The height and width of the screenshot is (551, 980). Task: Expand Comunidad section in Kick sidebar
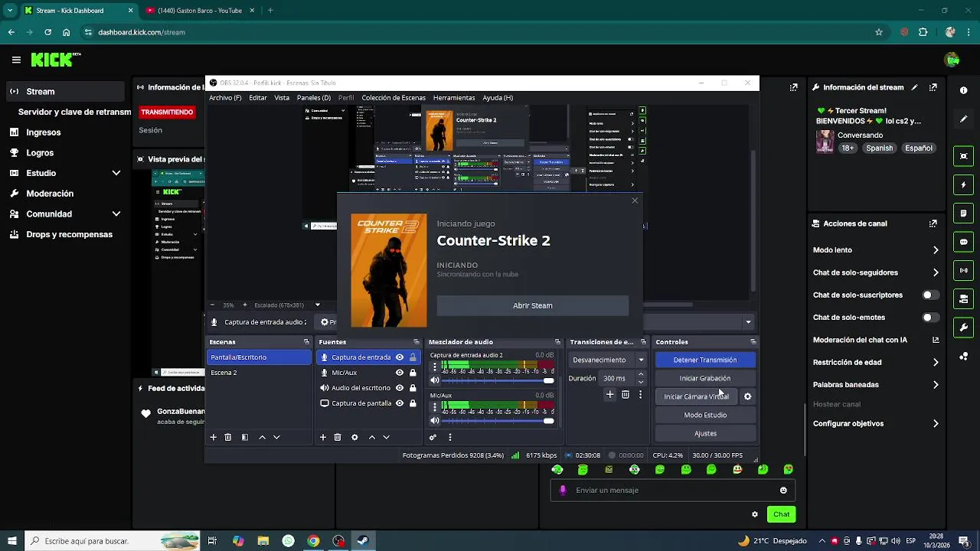[116, 214]
